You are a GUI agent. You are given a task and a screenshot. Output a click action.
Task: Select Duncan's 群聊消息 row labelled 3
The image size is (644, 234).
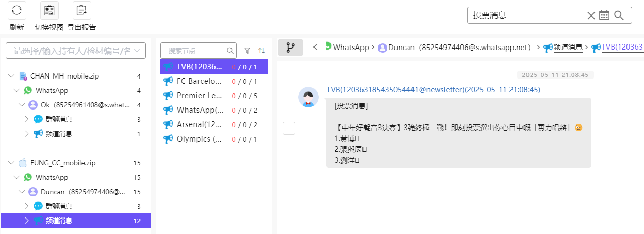point(76,206)
